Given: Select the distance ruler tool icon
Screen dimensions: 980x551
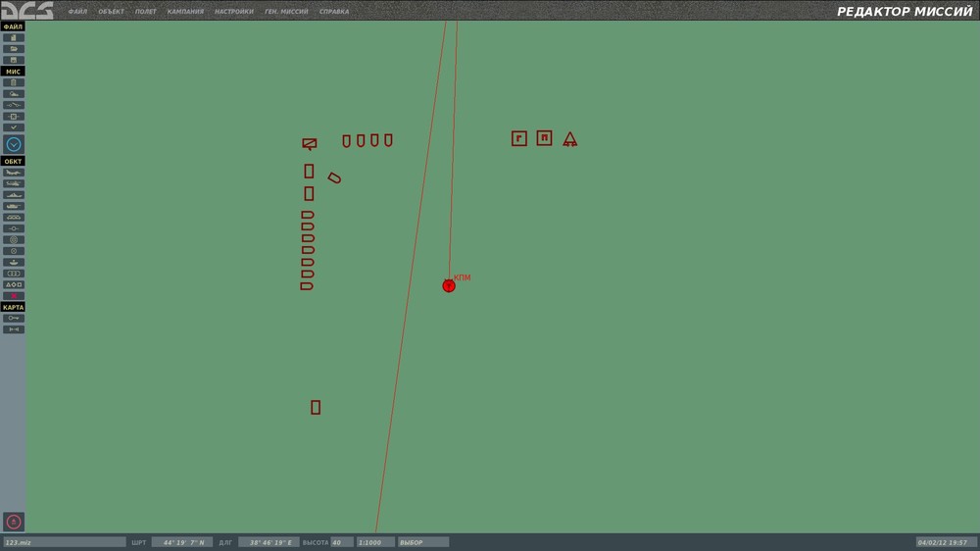Looking at the screenshot, I should click(x=13, y=329).
